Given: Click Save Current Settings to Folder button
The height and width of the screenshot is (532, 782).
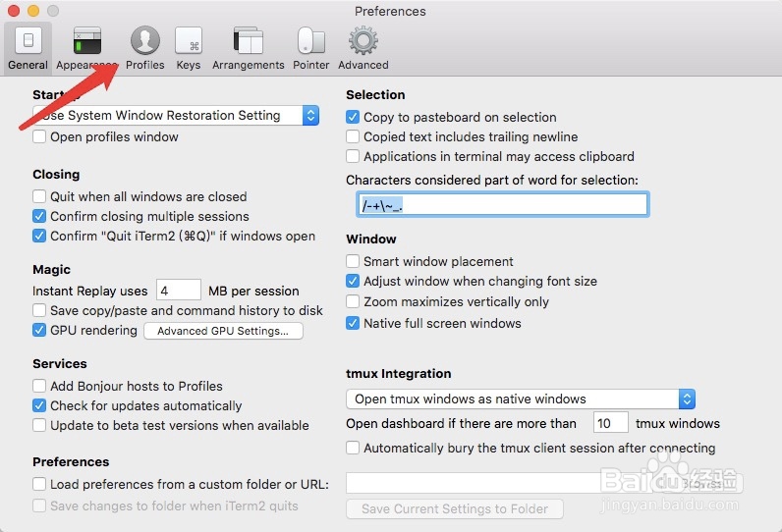Looking at the screenshot, I should pyautogui.click(x=454, y=508).
